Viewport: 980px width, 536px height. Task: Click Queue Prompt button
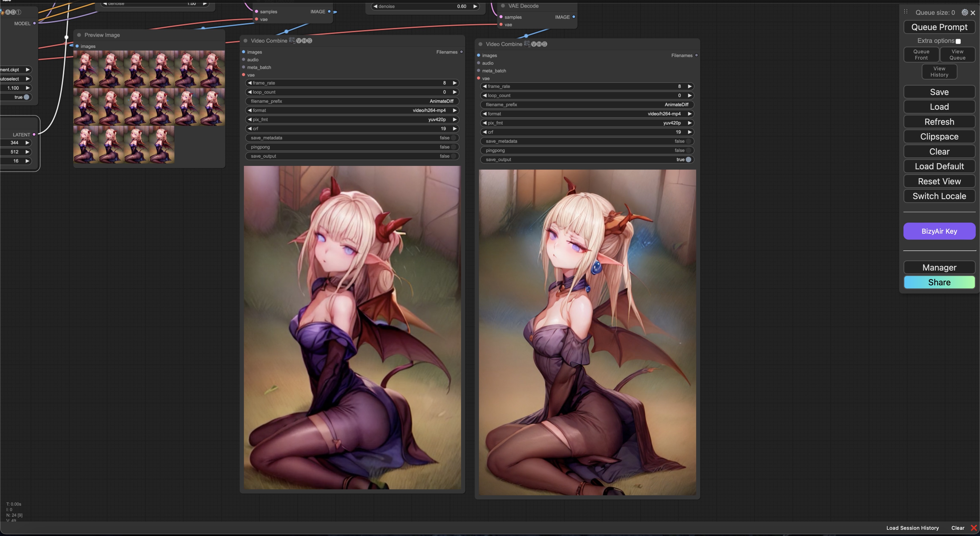[939, 27]
